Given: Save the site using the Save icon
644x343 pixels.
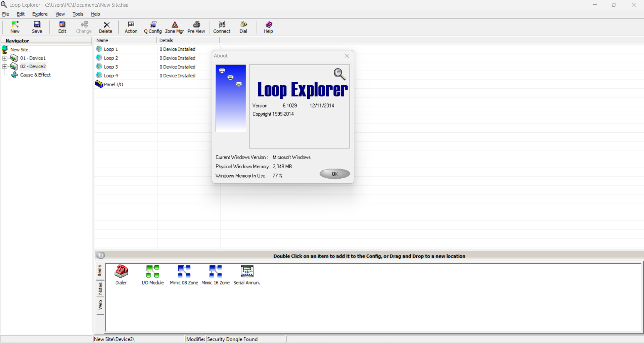Looking at the screenshot, I should coord(37,27).
